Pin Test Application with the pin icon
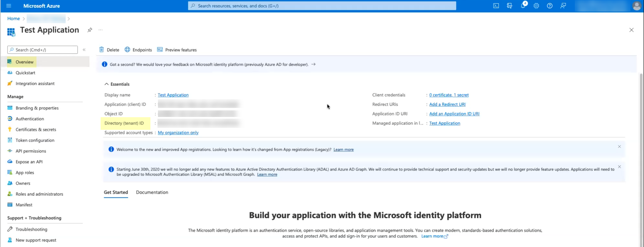 tap(90, 30)
